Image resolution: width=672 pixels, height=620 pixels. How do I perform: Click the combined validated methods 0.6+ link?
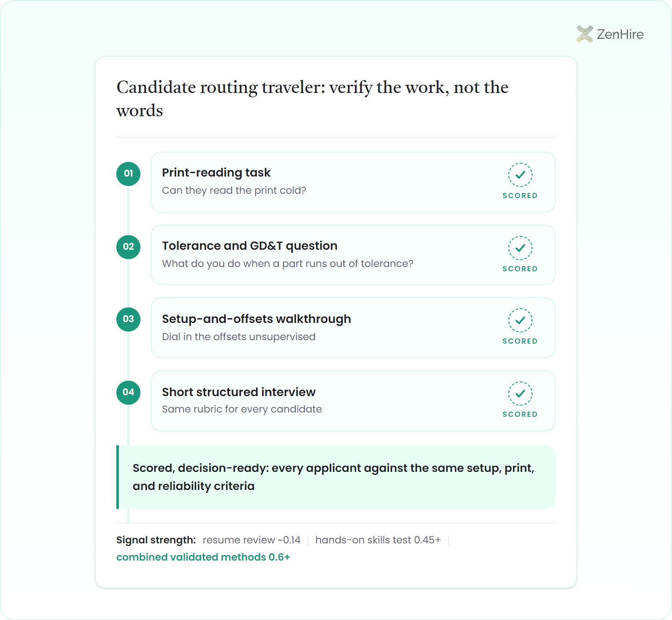pyautogui.click(x=203, y=557)
